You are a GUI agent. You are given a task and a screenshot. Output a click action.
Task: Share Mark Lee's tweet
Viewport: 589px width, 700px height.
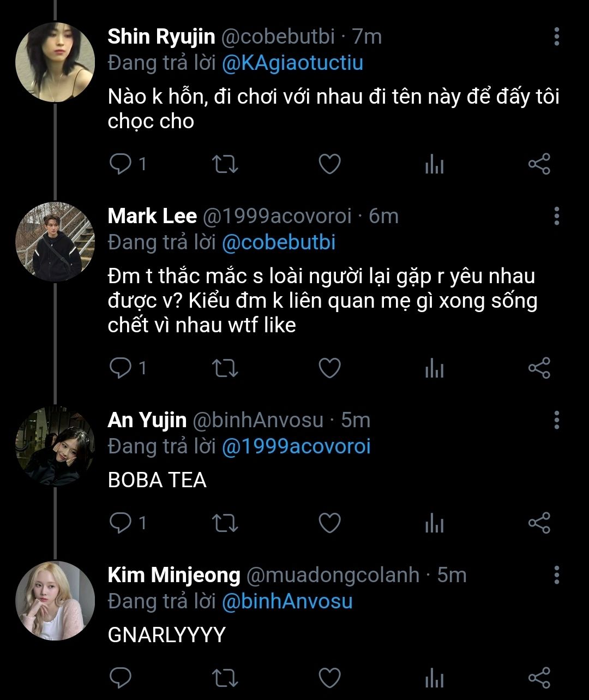pos(539,368)
